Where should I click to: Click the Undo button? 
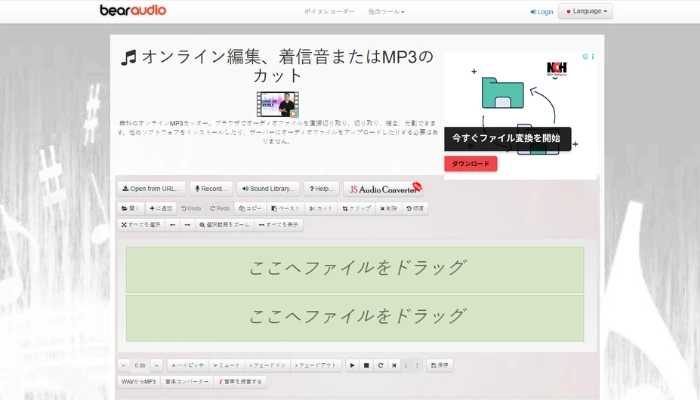click(191, 208)
